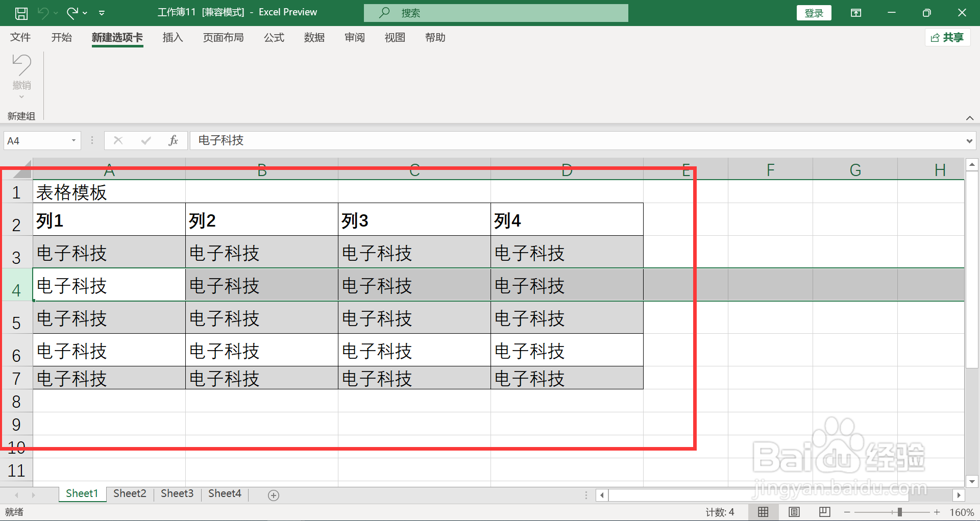Click header cell 列4
This screenshot has width=980, height=521.
[x=567, y=220]
